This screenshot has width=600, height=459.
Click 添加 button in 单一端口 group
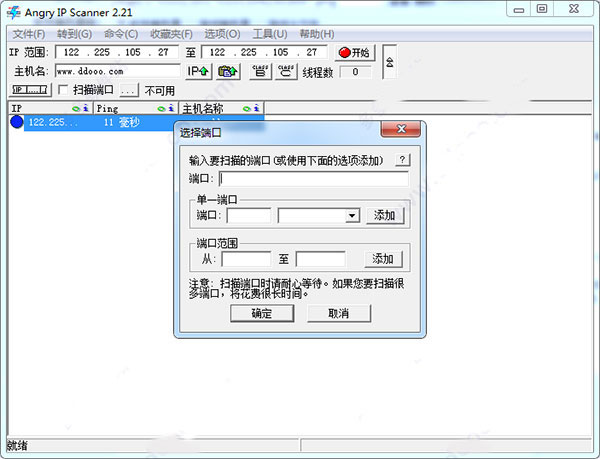(x=383, y=215)
